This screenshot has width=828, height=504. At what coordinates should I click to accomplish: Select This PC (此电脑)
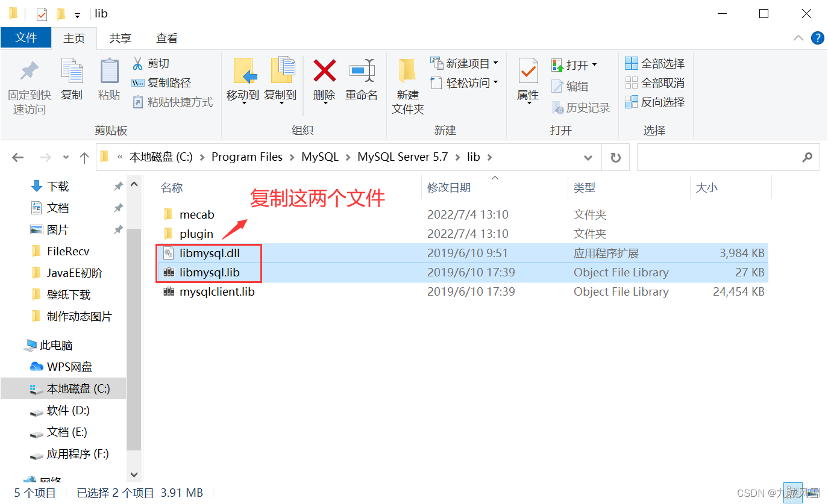[x=56, y=345]
